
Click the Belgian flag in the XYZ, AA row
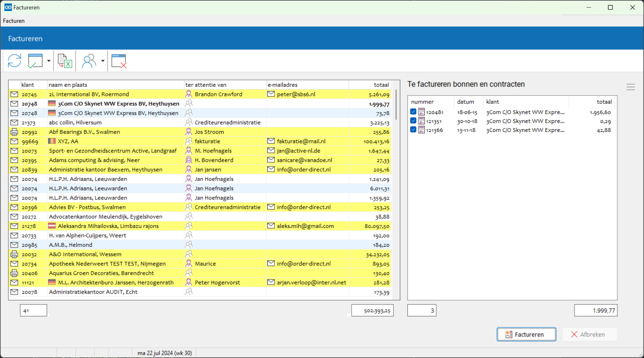[52, 141]
